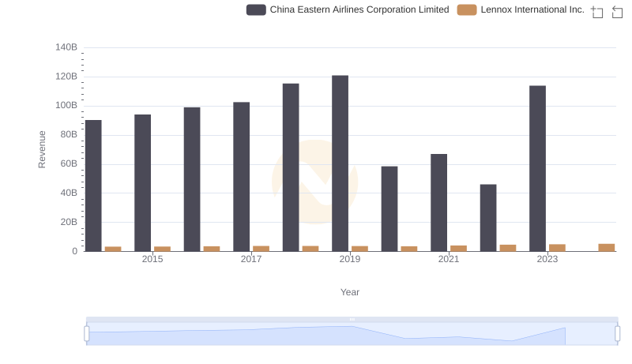Click the data zoom slider top grip
632x364 pixels.
pyautogui.click(x=352, y=319)
